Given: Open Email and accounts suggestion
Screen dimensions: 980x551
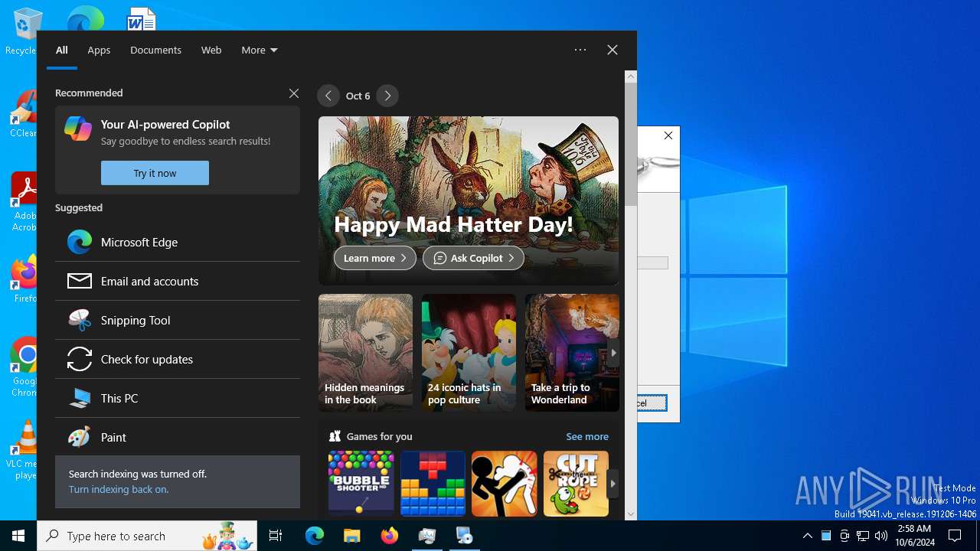Looking at the screenshot, I should click(x=178, y=281).
